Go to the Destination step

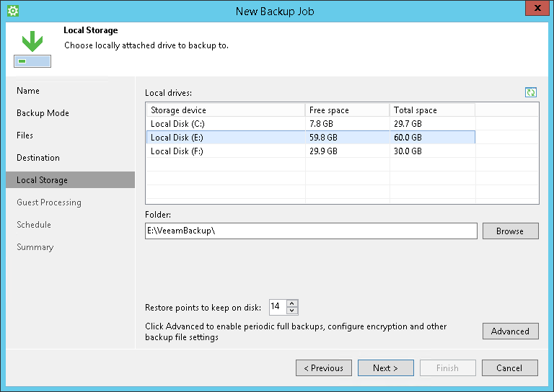[38, 158]
